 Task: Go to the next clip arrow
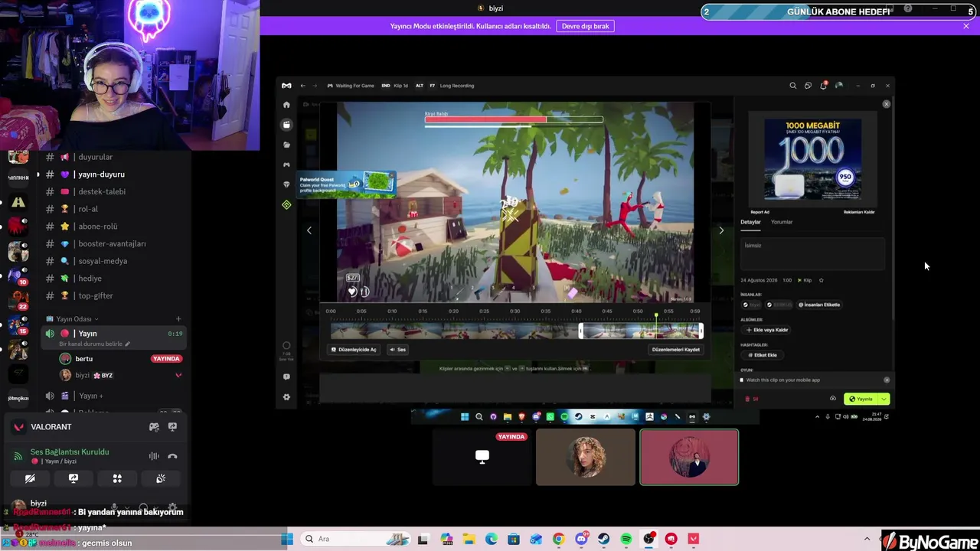coord(720,230)
